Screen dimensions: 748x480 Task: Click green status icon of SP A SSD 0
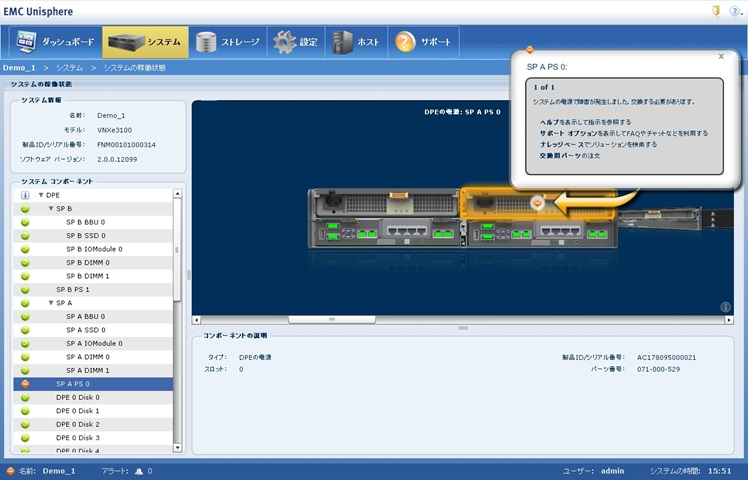click(x=25, y=330)
